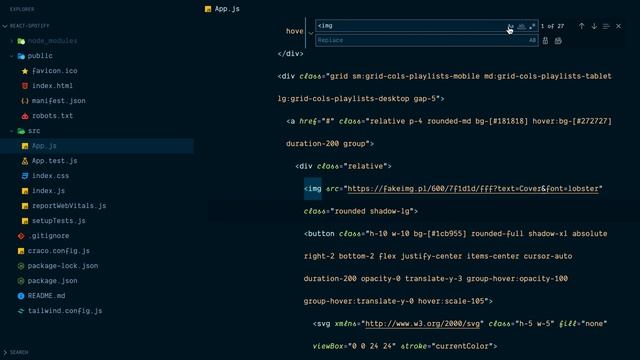Viewport: 640px width, 360px height.
Task: Click the public folder icon
Action: [21, 56]
